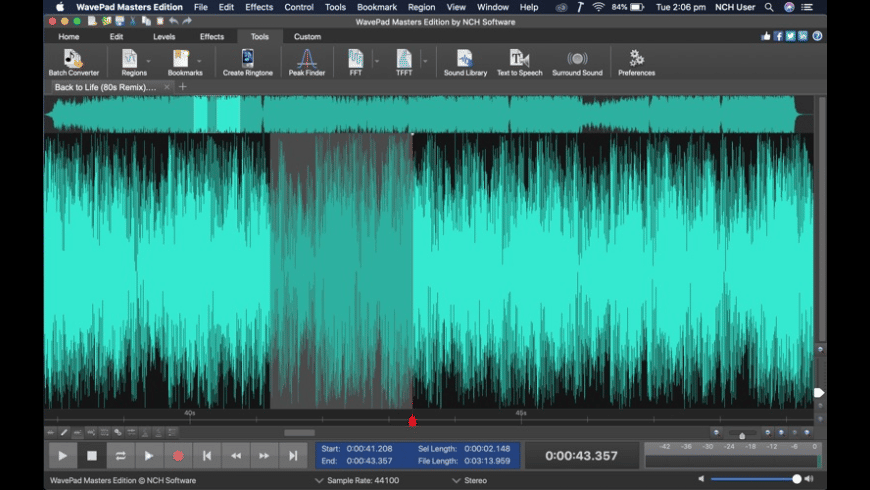Open the Text to Speech tool
This screenshot has width=870, height=490.
click(519, 62)
